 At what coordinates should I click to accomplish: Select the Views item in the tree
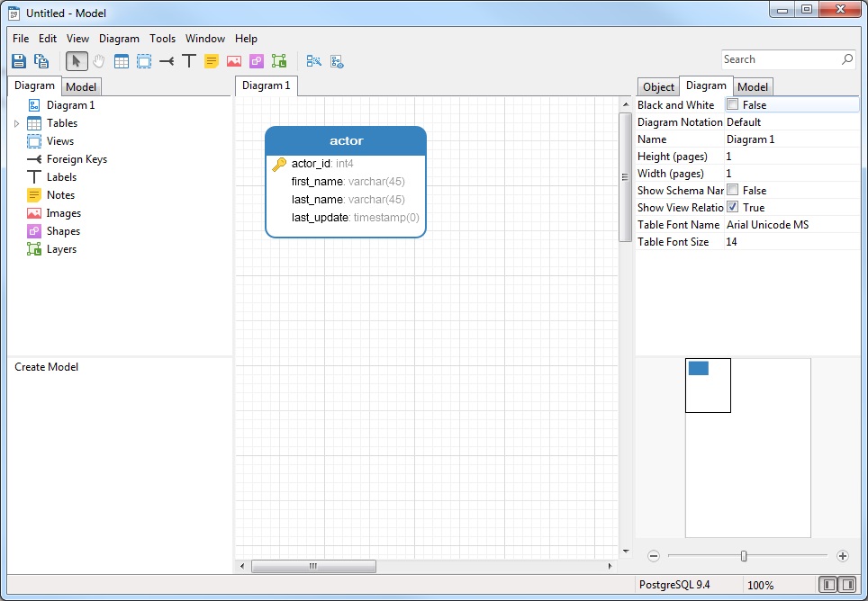pyautogui.click(x=59, y=141)
